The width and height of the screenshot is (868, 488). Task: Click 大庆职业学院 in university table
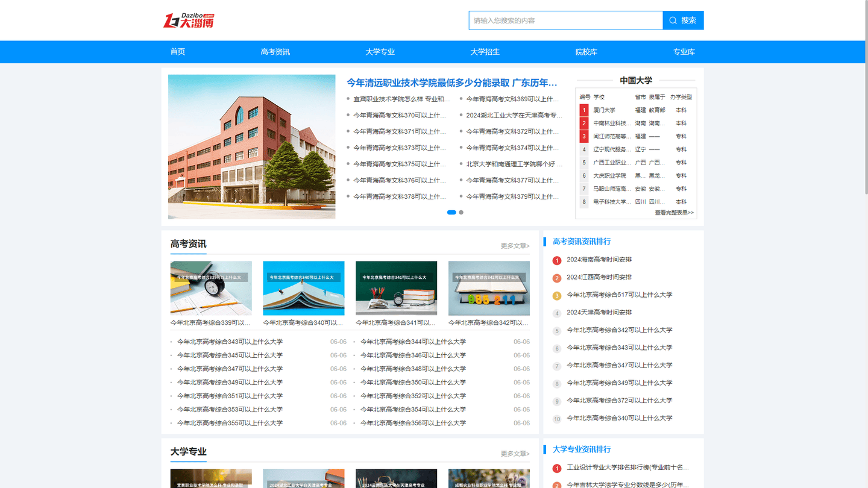tap(610, 176)
